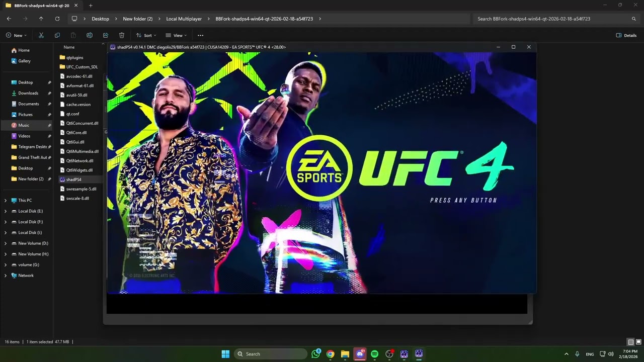Cut the selected file with scissors icon
The image size is (644, 362).
pyautogui.click(x=41, y=35)
